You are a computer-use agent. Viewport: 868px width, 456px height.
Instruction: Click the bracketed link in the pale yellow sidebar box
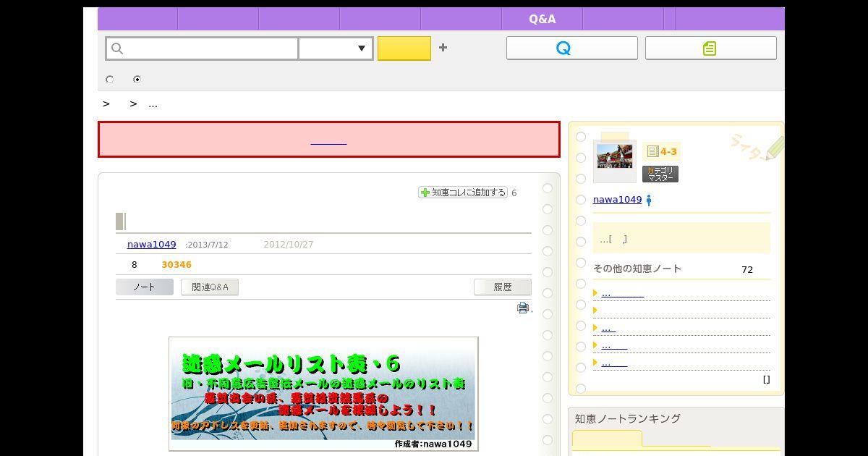click(619, 239)
